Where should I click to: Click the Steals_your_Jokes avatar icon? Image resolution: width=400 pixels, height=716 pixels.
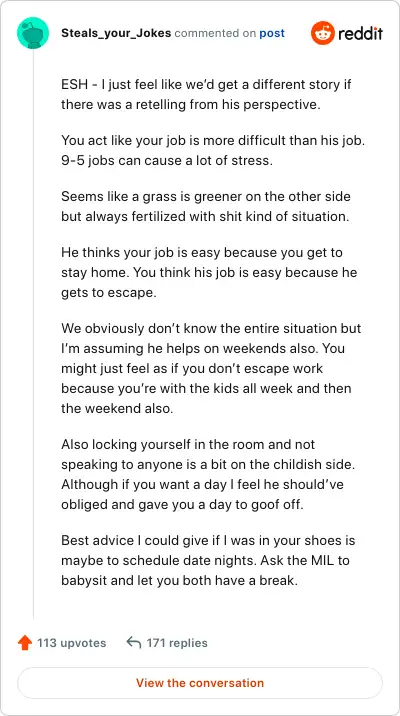pos(33,33)
